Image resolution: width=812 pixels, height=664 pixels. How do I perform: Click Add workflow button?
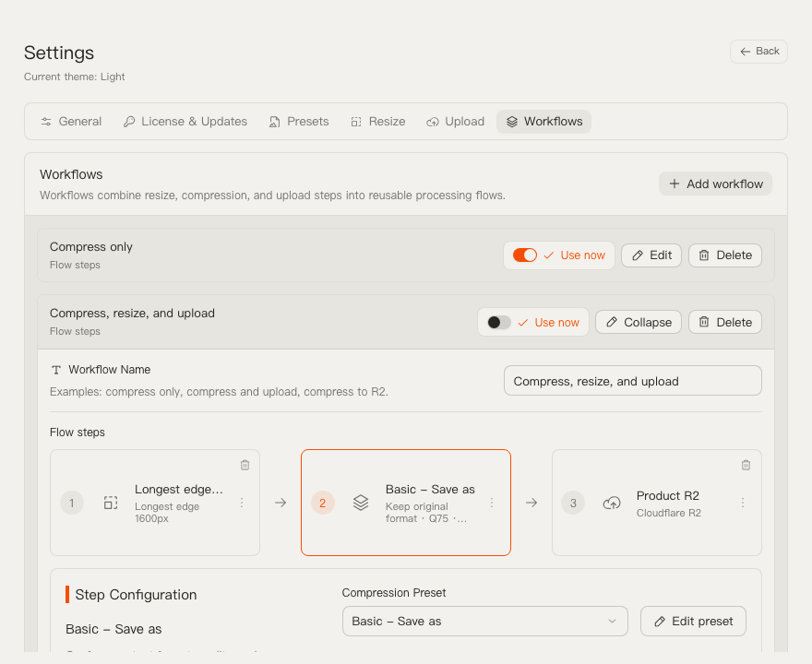coord(715,184)
